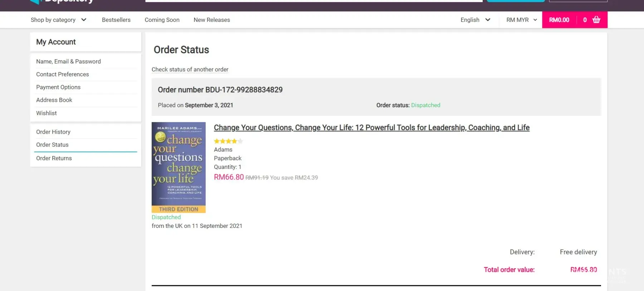Click the book cover thumbnail
The image size is (644, 291).
coord(179,167)
